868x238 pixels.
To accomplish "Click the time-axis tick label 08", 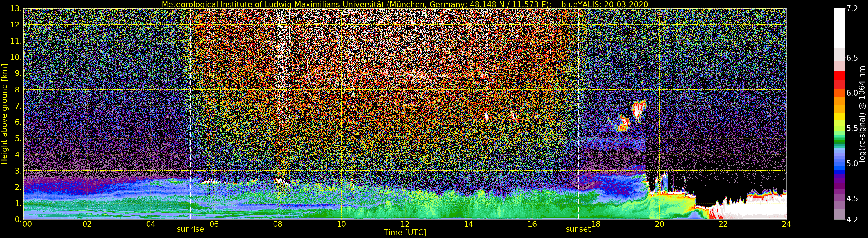I will coord(278,224).
